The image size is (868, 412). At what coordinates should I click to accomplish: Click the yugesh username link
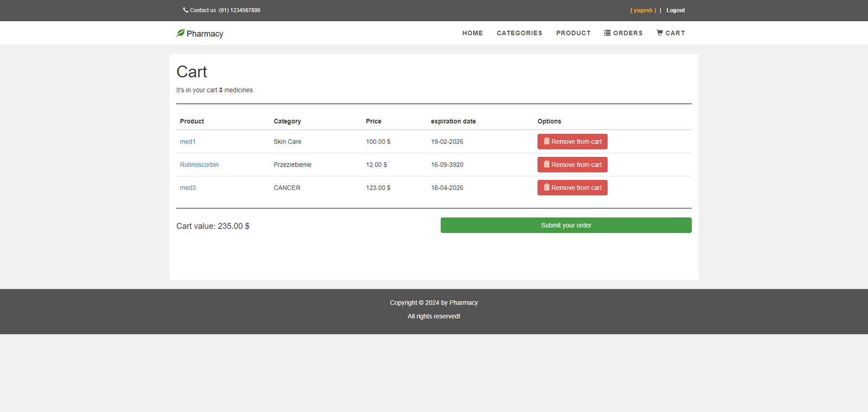[x=643, y=10]
